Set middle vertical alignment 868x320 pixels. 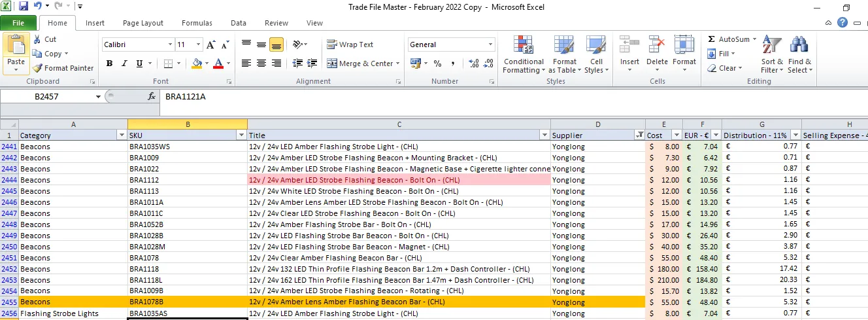click(x=261, y=44)
